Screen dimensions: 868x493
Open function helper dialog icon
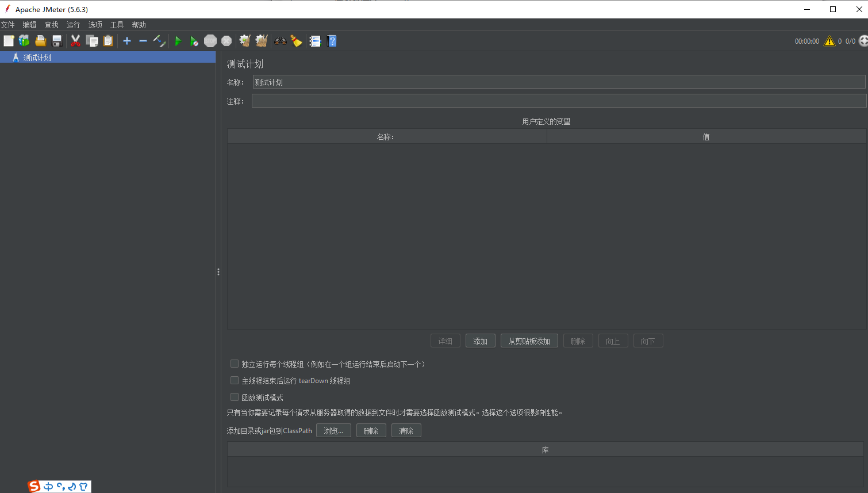pos(315,41)
